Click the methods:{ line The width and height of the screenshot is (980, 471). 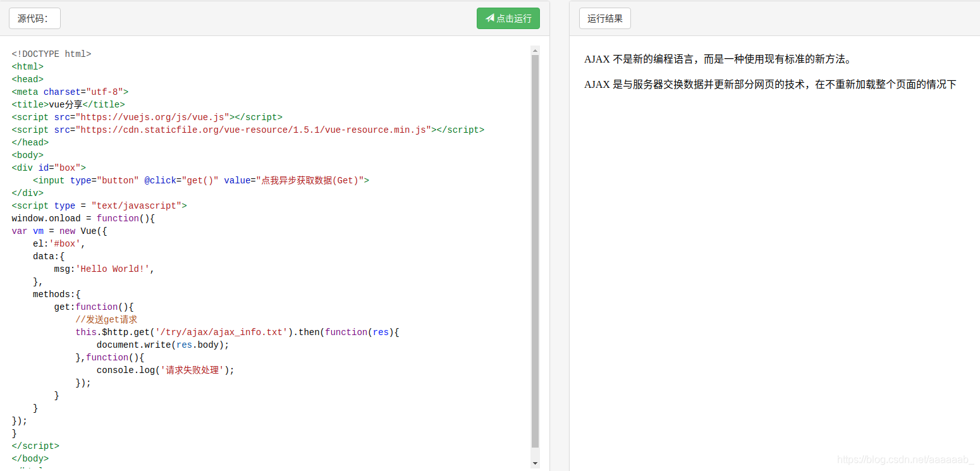click(57, 294)
